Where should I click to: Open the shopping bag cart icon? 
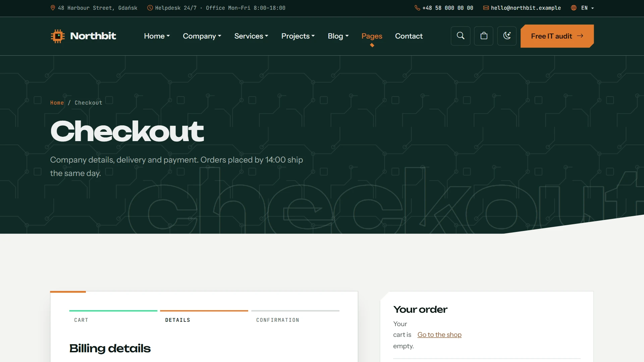(484, 36)
